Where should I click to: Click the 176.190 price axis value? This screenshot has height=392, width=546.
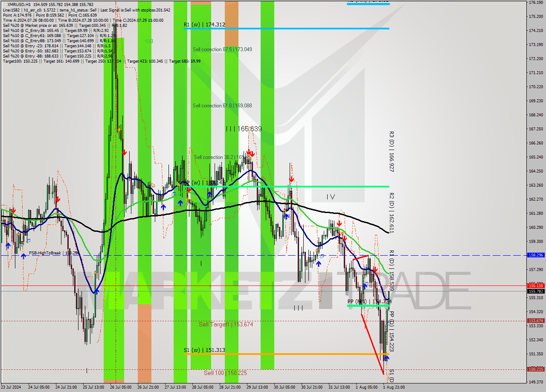pos(536,3)
